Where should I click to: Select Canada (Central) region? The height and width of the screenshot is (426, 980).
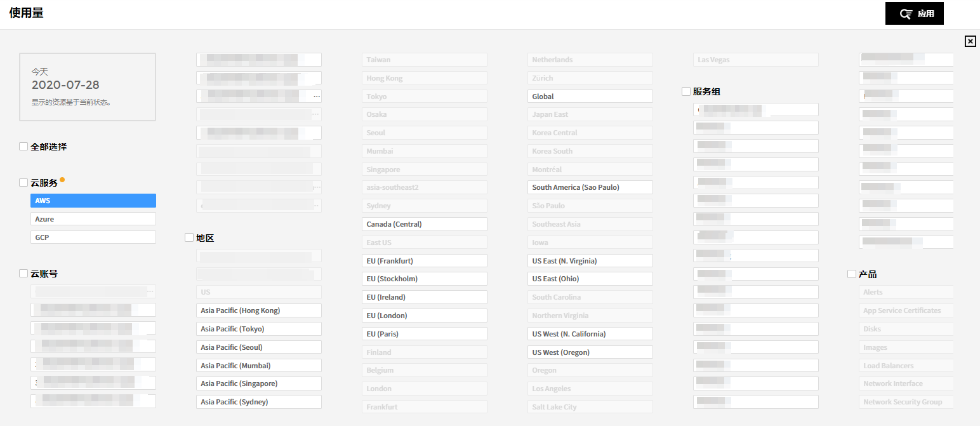pyautogui.click(x=424, y=224)
